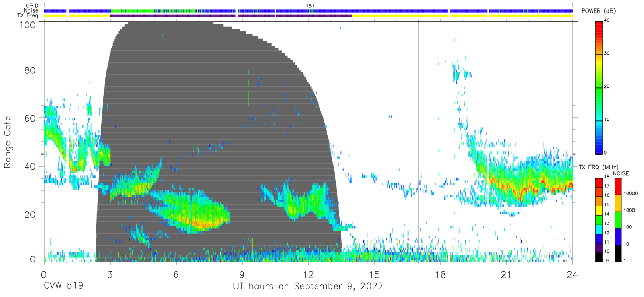Click x-axis tick label '6'

(176, 274)
